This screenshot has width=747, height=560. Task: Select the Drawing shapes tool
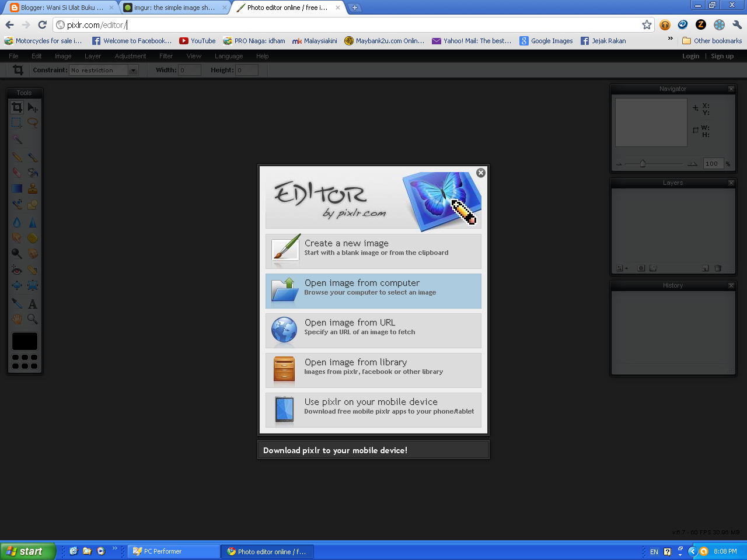[33, 204]
